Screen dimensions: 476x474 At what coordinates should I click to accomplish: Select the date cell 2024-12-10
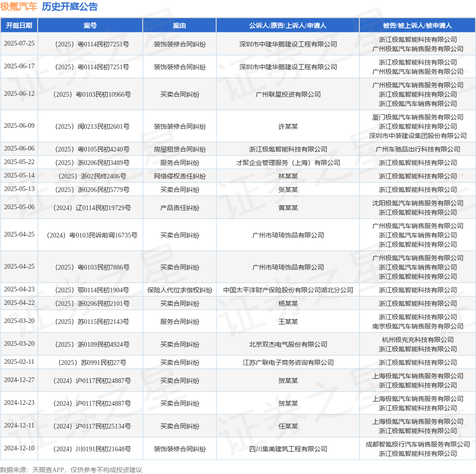pyautogui.click(x=19, y=448)
